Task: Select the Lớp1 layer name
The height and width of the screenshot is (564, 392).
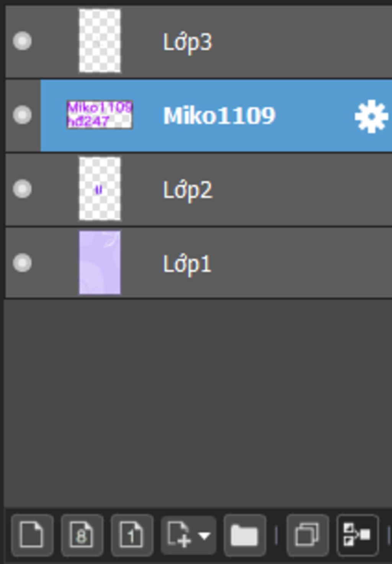Action: 187,264
